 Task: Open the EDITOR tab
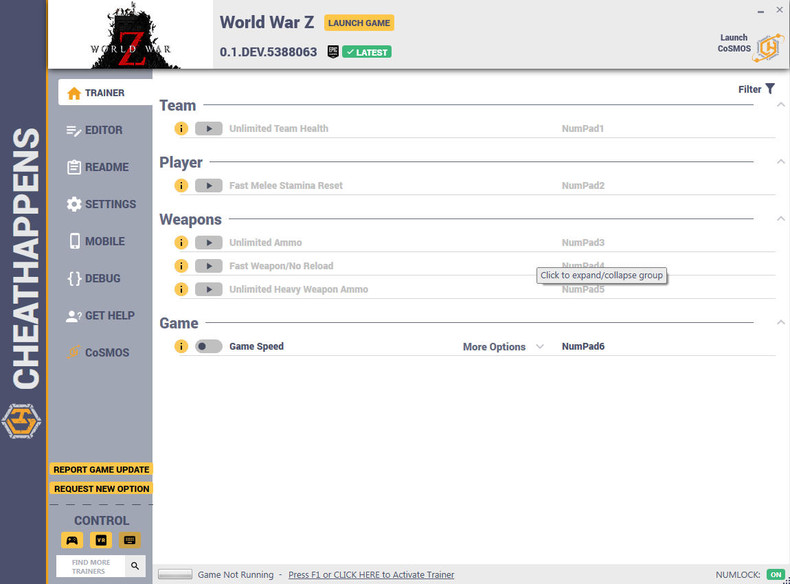pyautogui.click(x=94, y=130)
